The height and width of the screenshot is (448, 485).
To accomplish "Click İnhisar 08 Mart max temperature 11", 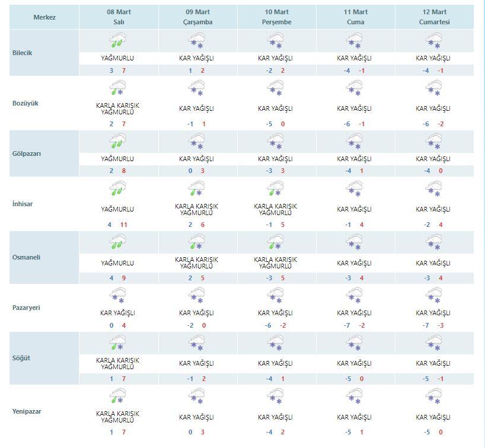I will 124,225.
